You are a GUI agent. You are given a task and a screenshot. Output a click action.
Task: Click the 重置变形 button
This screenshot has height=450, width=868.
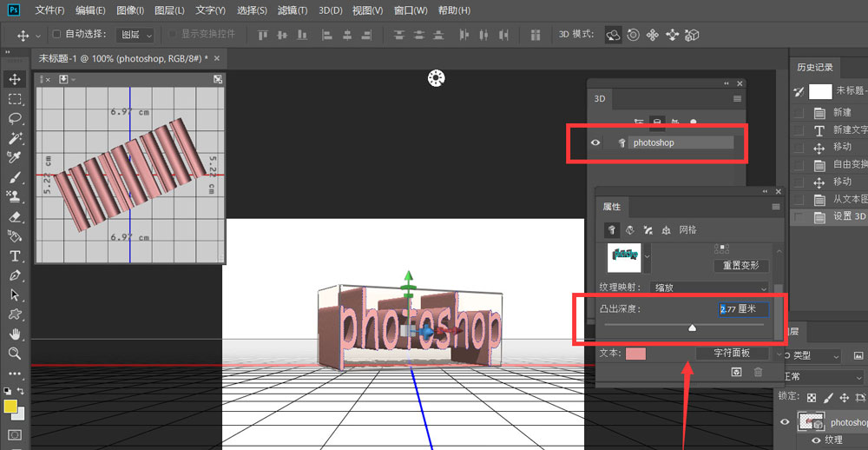[x=740, y=266]
